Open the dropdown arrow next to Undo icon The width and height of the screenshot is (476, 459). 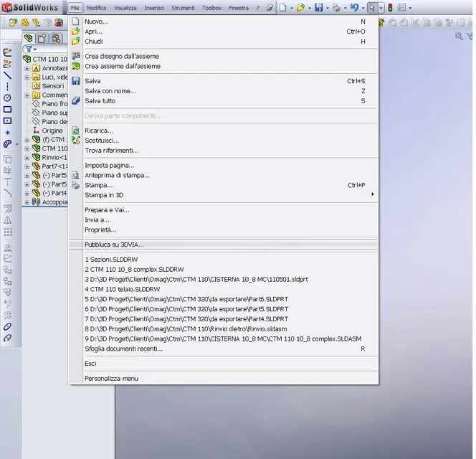tap(363, 8)
